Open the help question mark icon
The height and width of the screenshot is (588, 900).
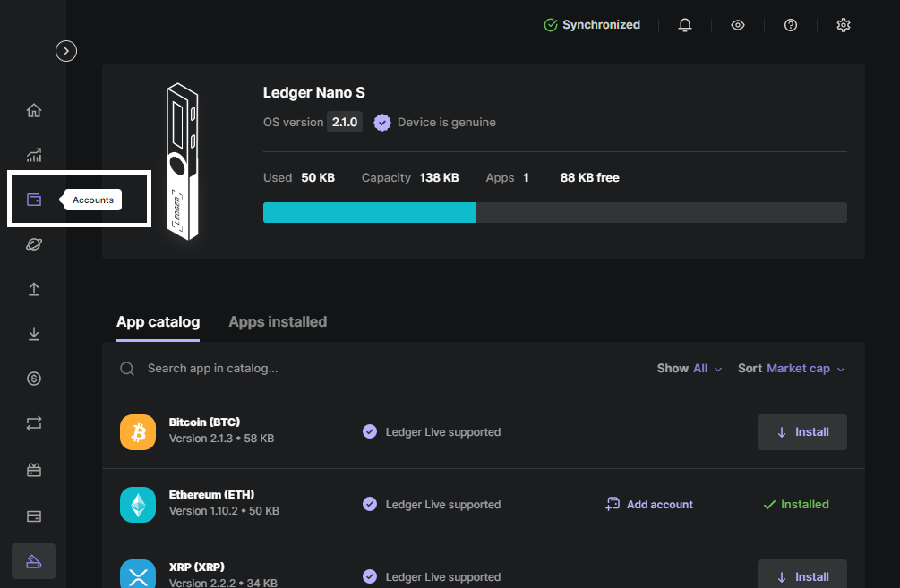pos(791,25)
